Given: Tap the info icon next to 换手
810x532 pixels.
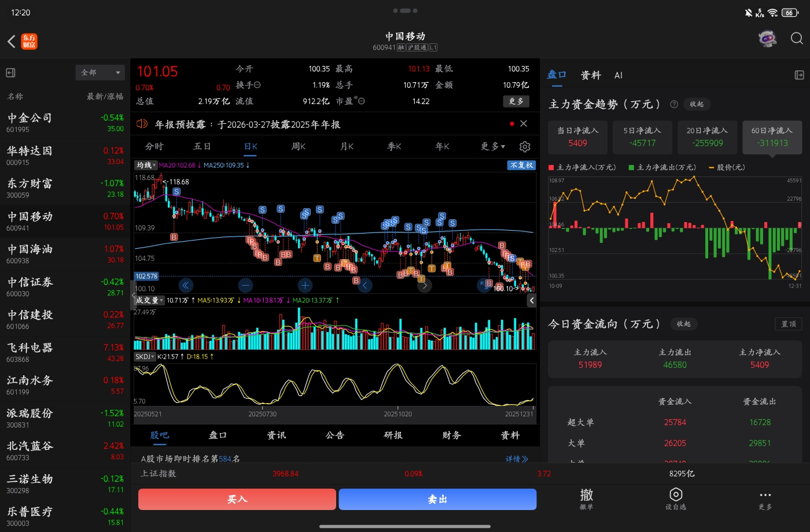Looking at the screenshot, I should [257, 85].
